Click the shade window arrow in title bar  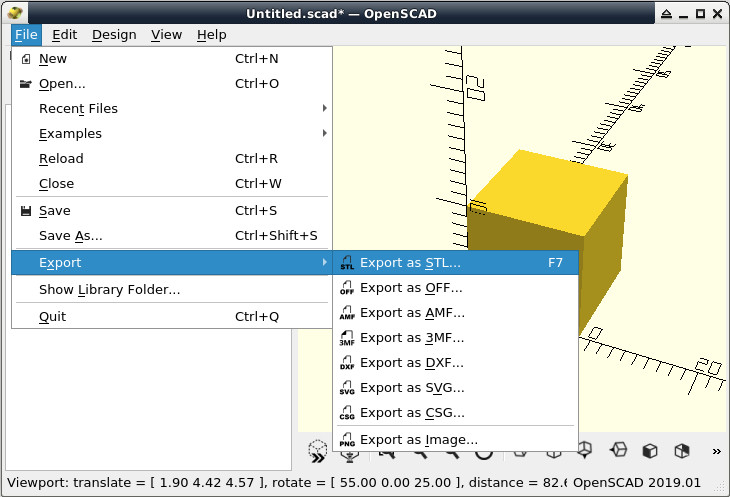click(x=666, y=14)
